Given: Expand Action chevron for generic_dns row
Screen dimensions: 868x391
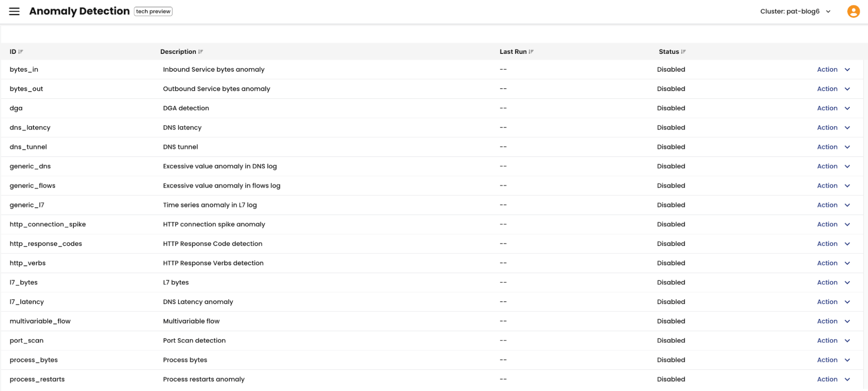Looking at the screenshot, I should point(847,166).
